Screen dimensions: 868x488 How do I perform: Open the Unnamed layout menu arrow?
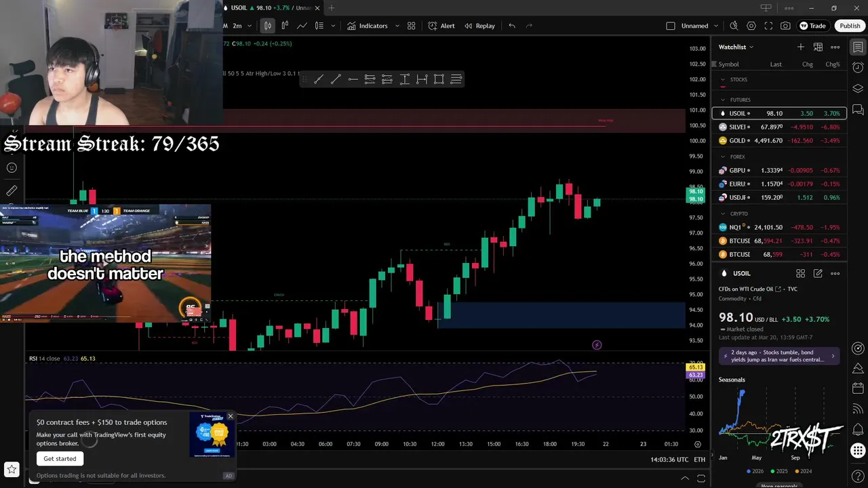(715, 26)
